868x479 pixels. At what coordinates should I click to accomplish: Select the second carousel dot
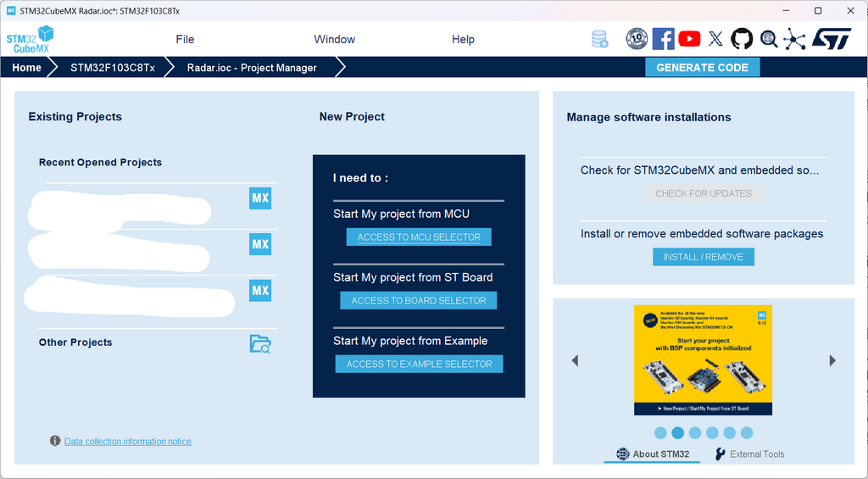(677, 432)
